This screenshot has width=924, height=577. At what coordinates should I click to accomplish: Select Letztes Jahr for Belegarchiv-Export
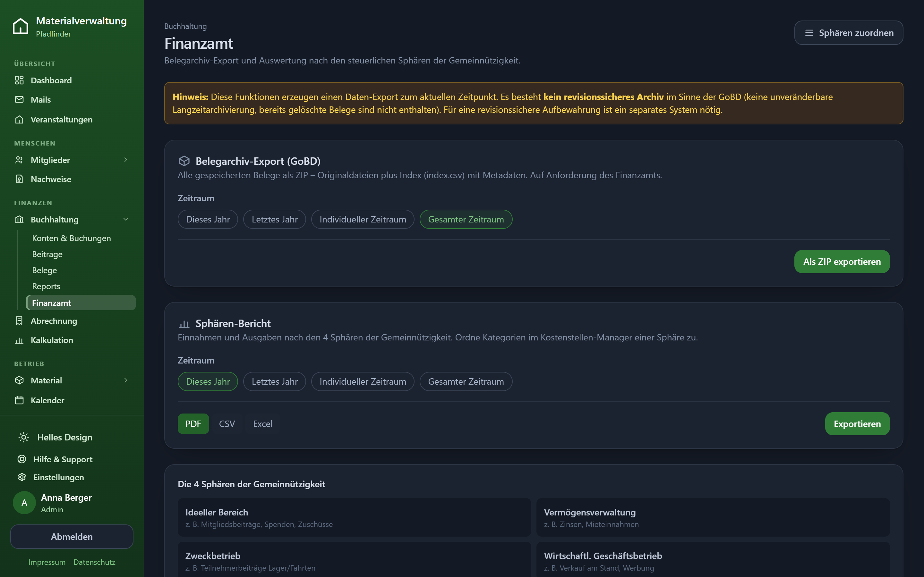point(275,220)
